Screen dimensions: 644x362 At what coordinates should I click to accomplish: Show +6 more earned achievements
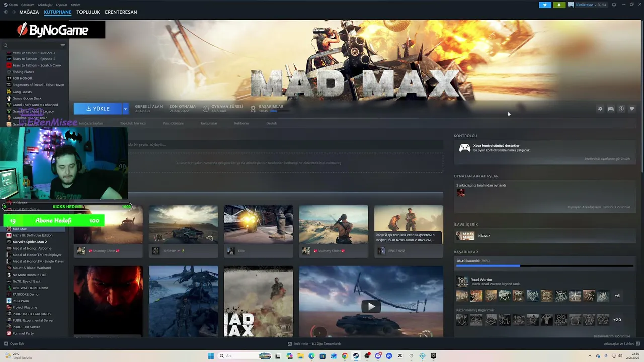click(617, 296)
